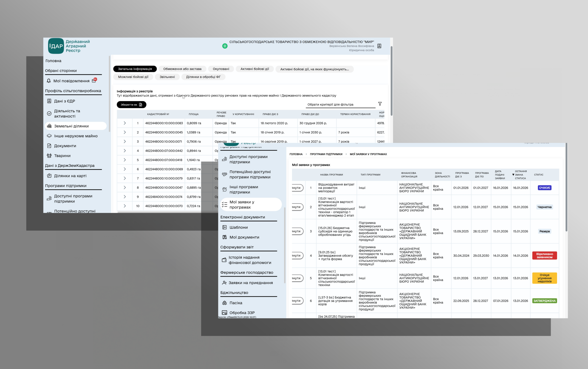Expand parcel row 10 details
588x369 pixels.
click(124, 206)
